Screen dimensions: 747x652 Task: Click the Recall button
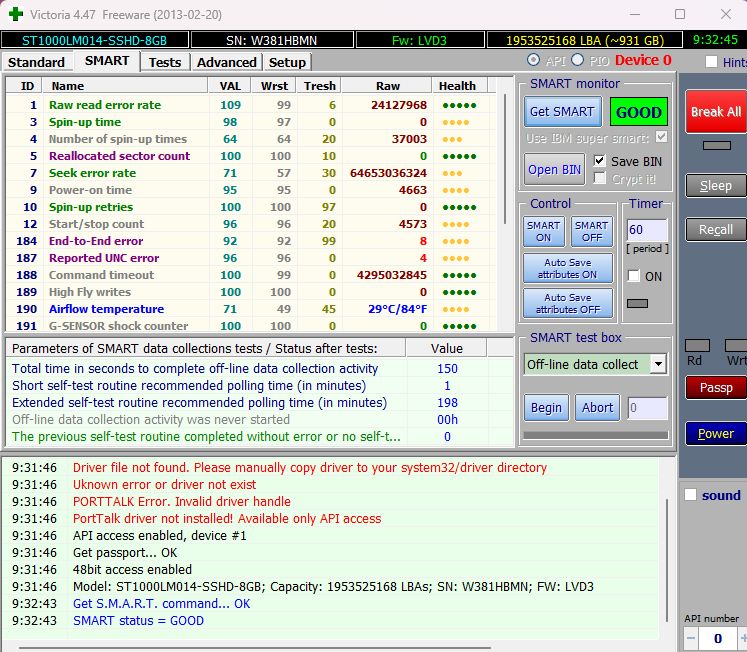tap(716, 230)
